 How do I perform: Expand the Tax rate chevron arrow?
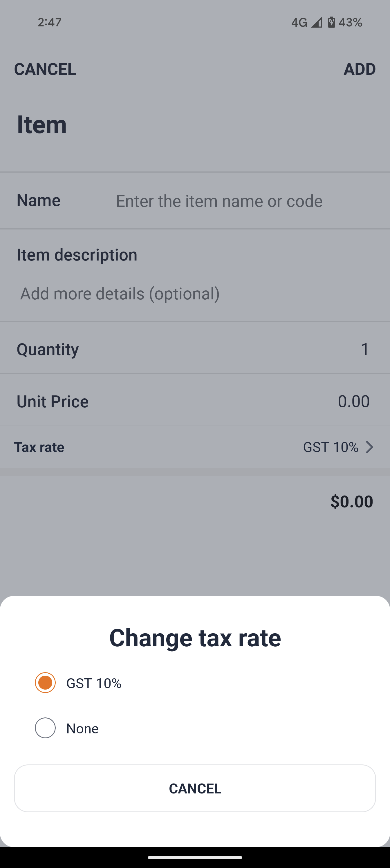369,447
